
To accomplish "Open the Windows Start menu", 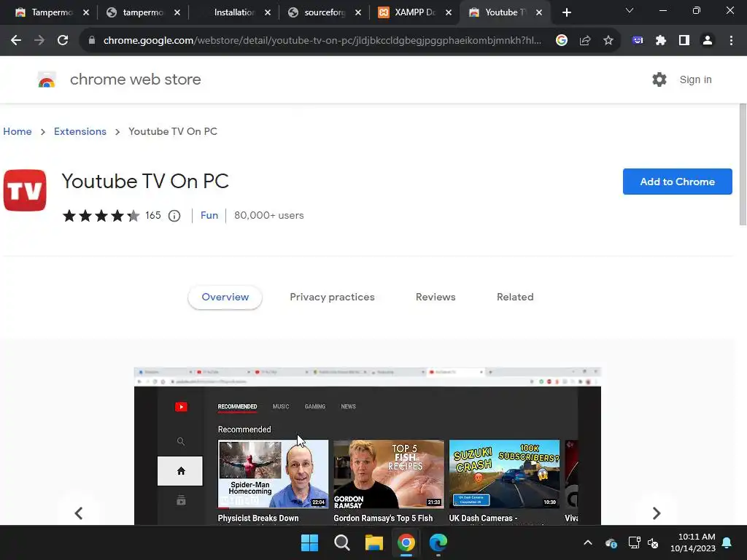I will [309, 542].
